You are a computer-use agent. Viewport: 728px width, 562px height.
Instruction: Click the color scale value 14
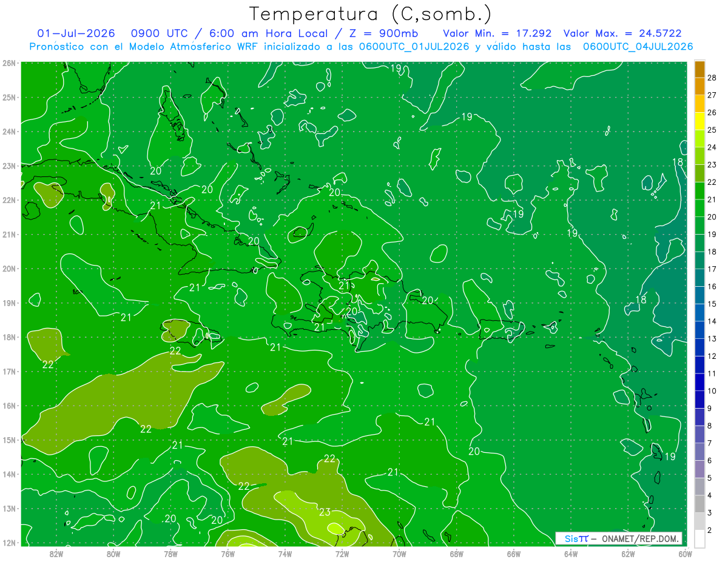tap(712, 321)
